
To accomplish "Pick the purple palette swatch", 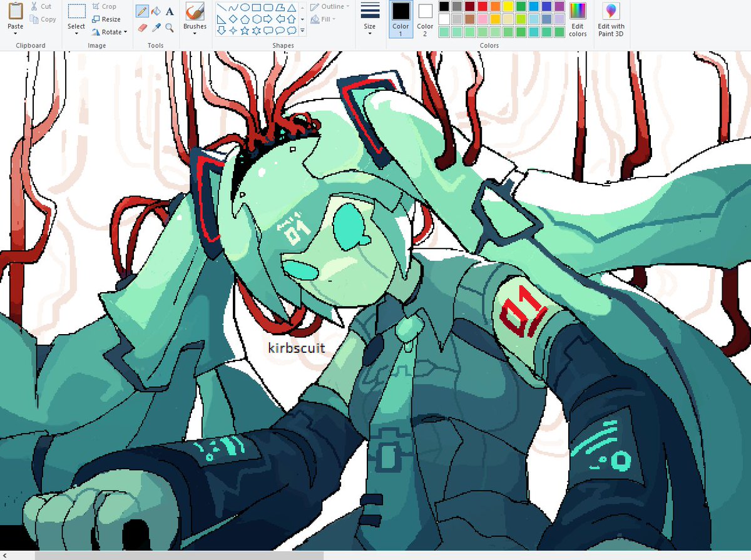I will pos(559,6).
